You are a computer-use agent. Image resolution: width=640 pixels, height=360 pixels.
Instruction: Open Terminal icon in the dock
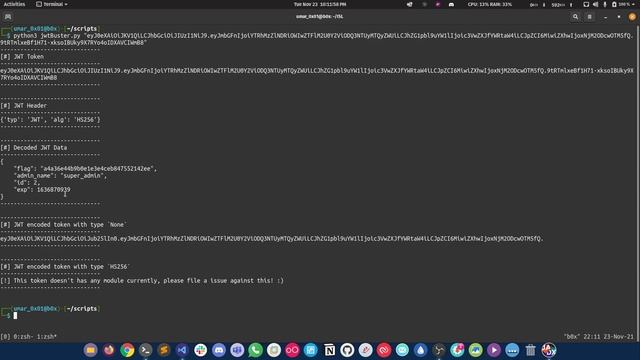(145, 350)
